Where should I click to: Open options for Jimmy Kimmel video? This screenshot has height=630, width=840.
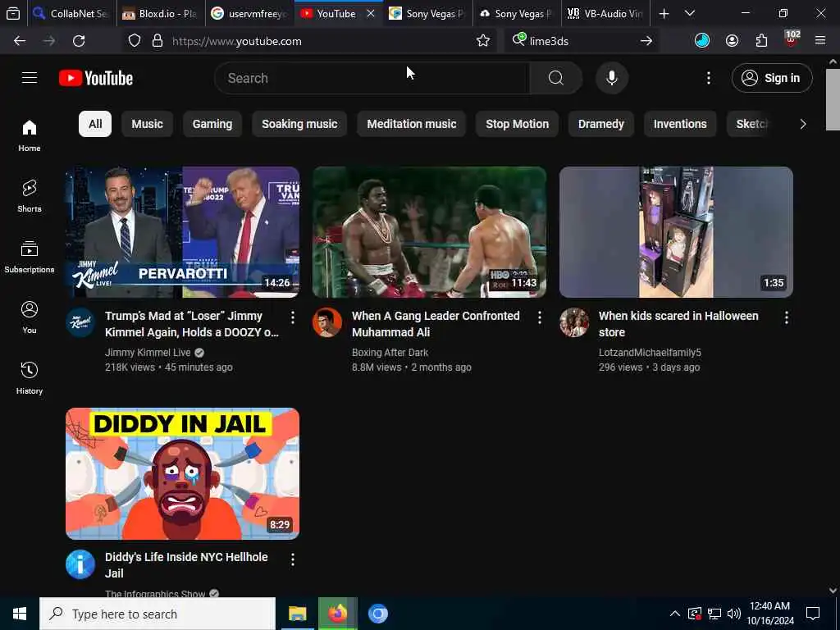point(293,317)
